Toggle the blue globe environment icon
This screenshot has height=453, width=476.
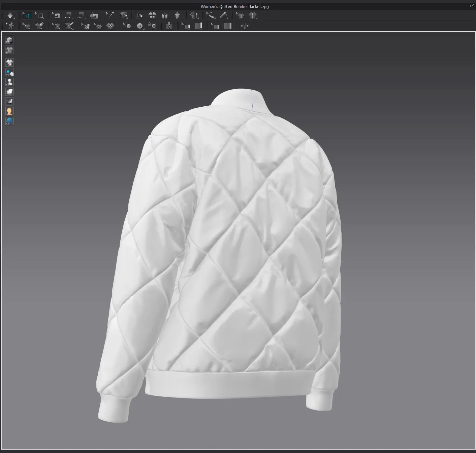(9, 121)
